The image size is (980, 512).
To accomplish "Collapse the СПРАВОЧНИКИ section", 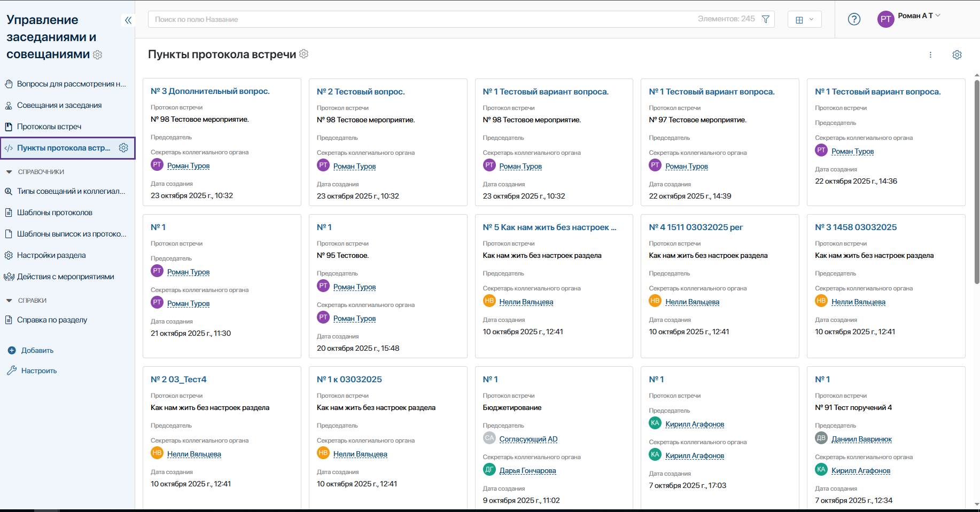I will (9, 172).
